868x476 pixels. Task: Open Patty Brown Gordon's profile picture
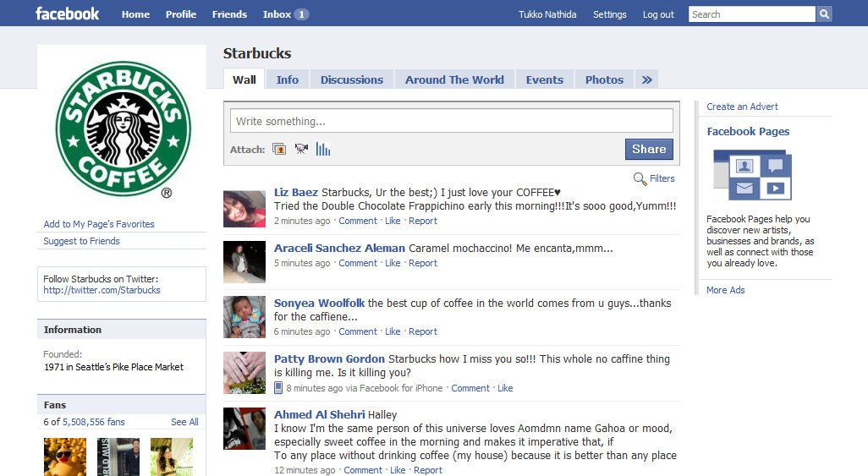click(244, 373)
